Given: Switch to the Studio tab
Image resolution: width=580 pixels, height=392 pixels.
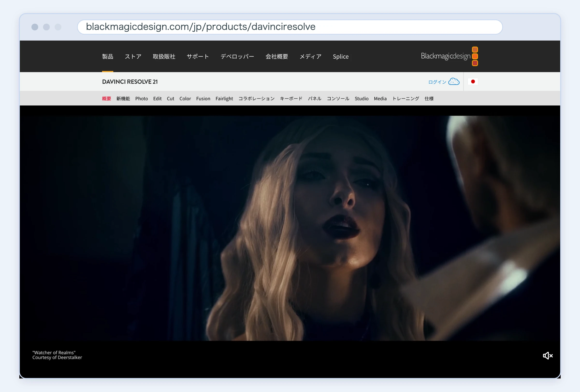Looking at the screenshot, I should (x=362, y=98).
